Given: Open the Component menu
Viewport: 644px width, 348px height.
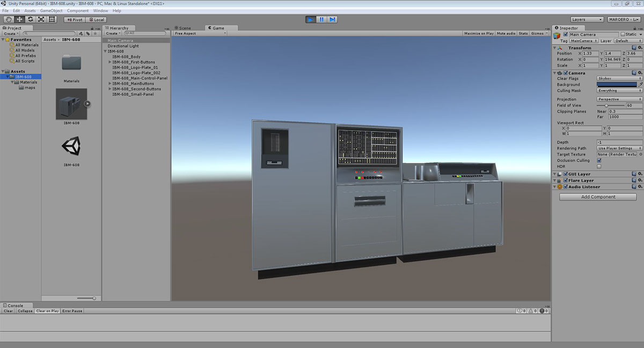Looking at the screenshot, I should click(78, 11).
